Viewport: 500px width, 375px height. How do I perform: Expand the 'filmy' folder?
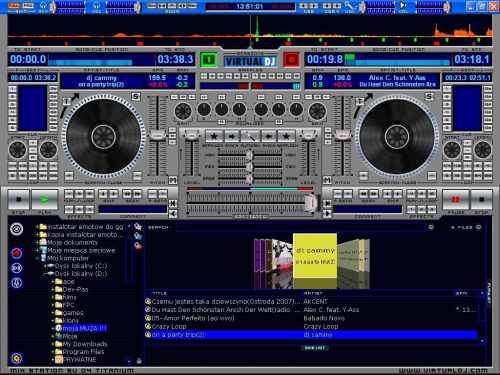(53, 297)
